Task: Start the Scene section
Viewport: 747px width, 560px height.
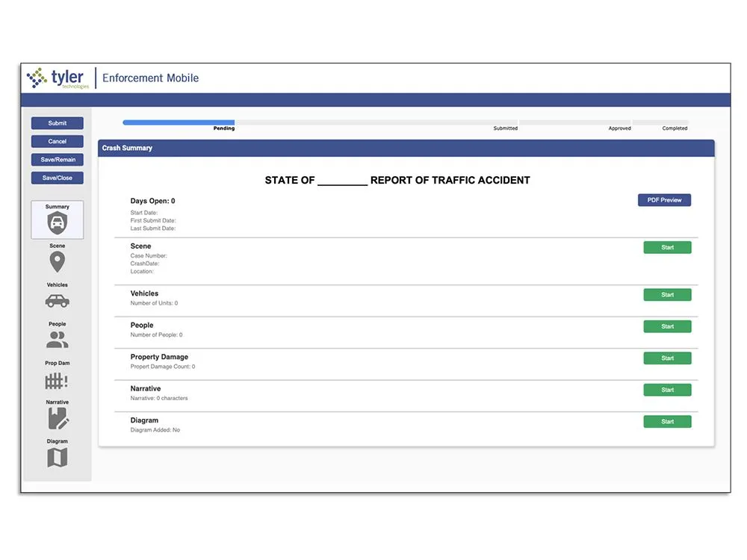Action: tap(667, 247)
